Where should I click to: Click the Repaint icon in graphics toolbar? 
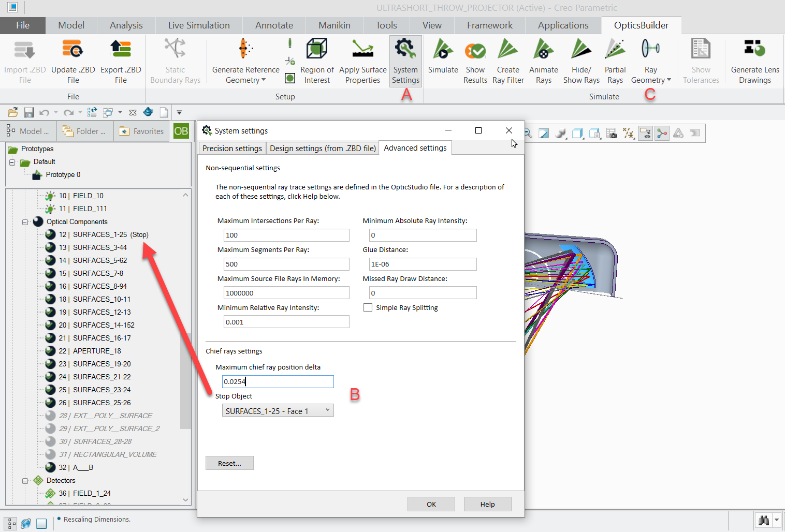[x=544, y=134]
